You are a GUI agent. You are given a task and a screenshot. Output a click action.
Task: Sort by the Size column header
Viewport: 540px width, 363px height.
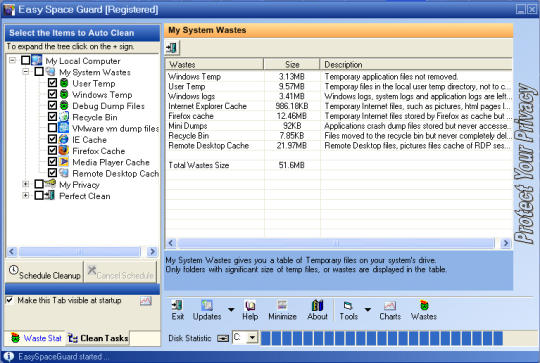tap(292, 64)
